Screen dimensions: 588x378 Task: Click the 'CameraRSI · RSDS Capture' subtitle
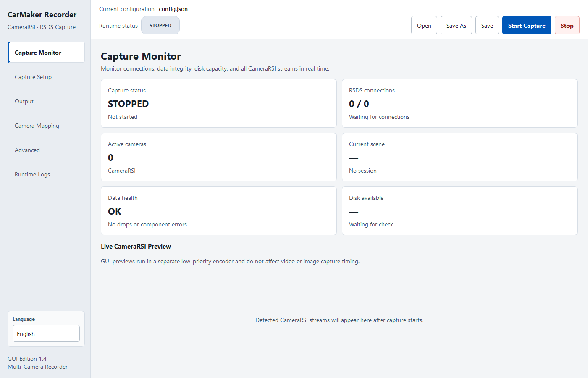coord(42,27)
